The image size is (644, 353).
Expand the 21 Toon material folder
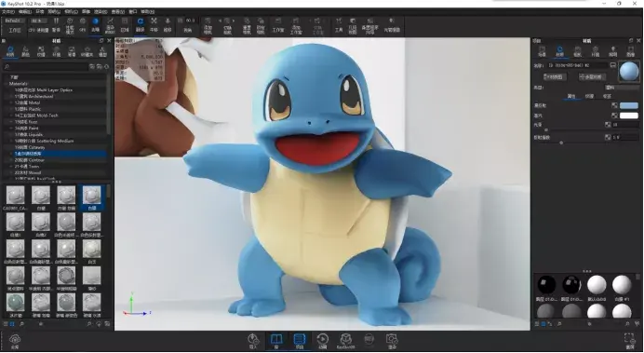(x=11, y=167)
